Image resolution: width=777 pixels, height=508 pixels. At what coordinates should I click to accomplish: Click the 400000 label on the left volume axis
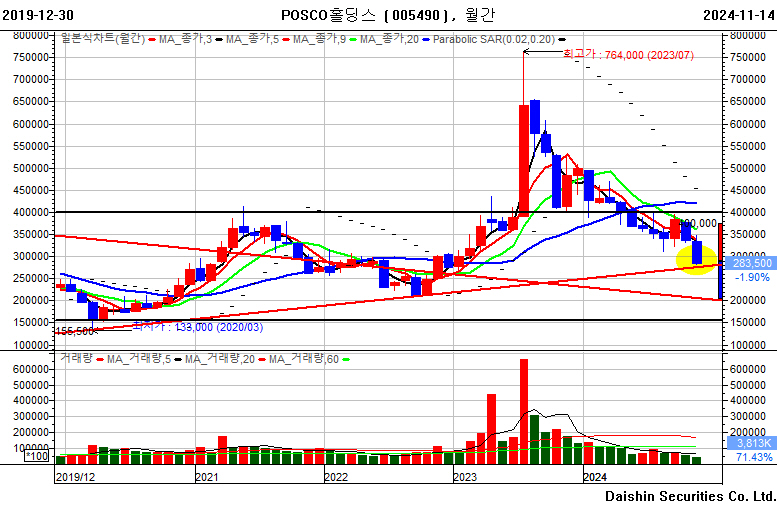click(x=31, y=400)
